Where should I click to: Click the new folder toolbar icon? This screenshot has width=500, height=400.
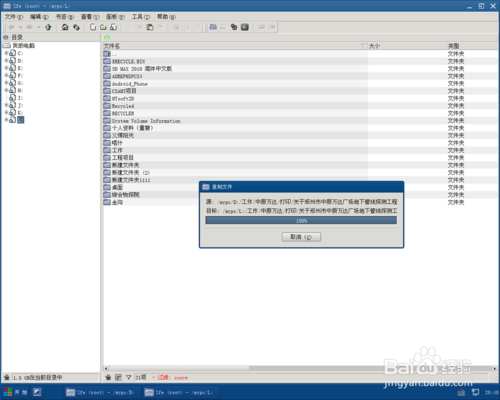pos(103,27)
